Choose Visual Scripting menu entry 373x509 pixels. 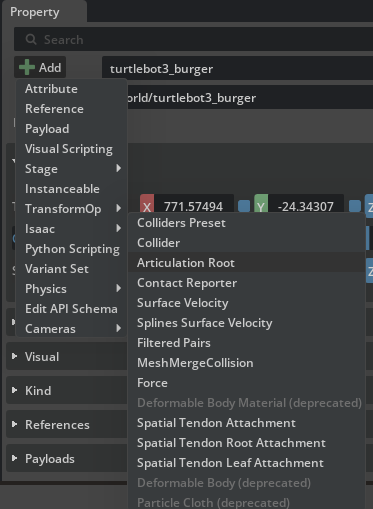pos(72,149)
